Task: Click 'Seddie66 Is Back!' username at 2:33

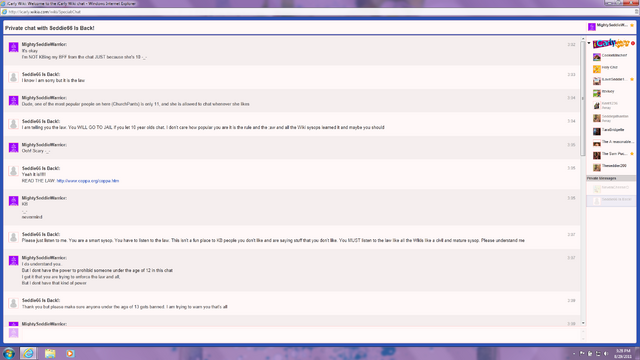Action: click(x=41, y=74)
